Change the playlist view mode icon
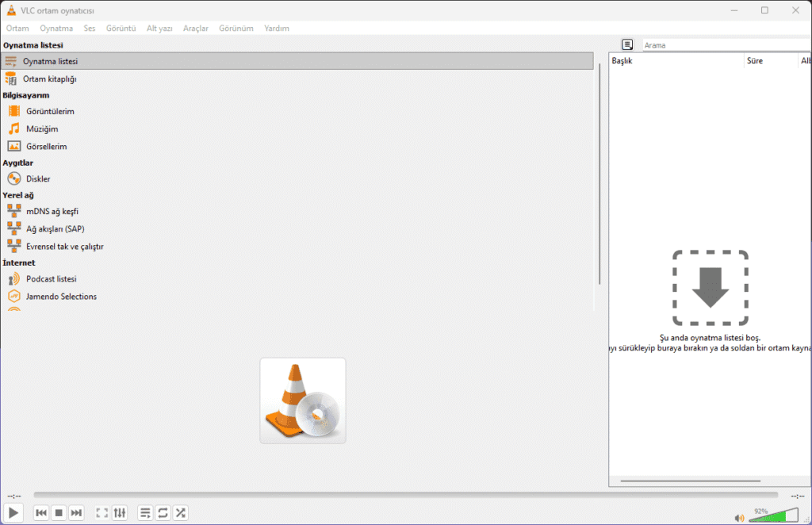812x525 pixels. 145,512
